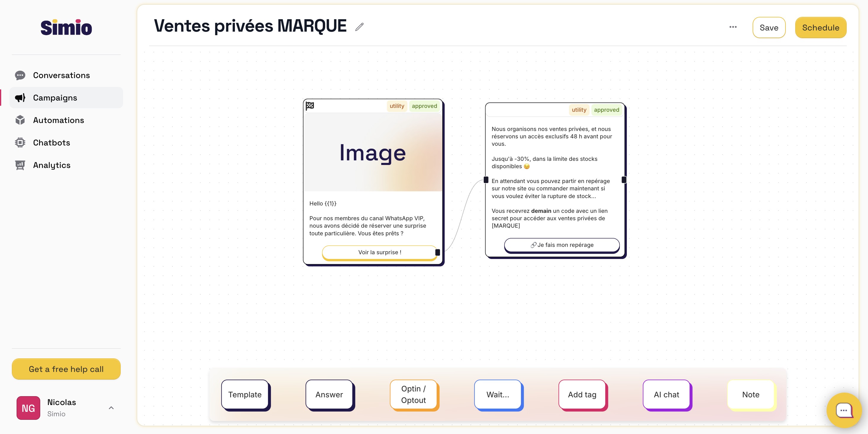Image resolution: width=868 pixels, height=434 pixels.
Task: Click the Conversations speech bubble icon
Action: (20, 75)
